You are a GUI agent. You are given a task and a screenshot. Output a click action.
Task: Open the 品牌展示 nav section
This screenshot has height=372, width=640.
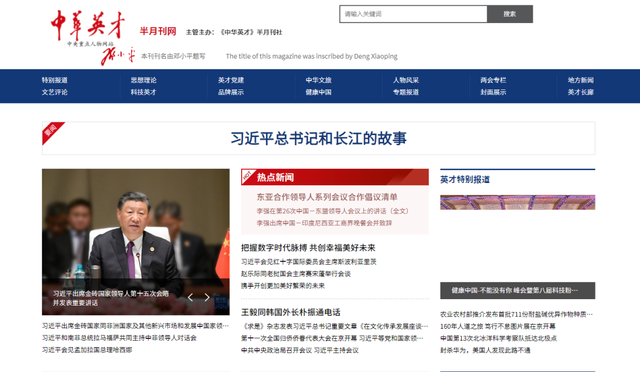(x=231, y=92)
